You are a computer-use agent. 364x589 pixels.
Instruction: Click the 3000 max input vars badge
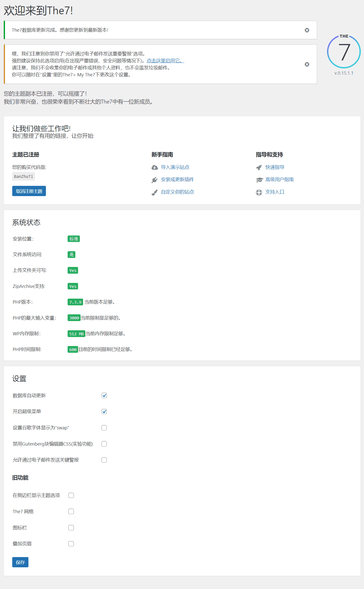[74, 318]
